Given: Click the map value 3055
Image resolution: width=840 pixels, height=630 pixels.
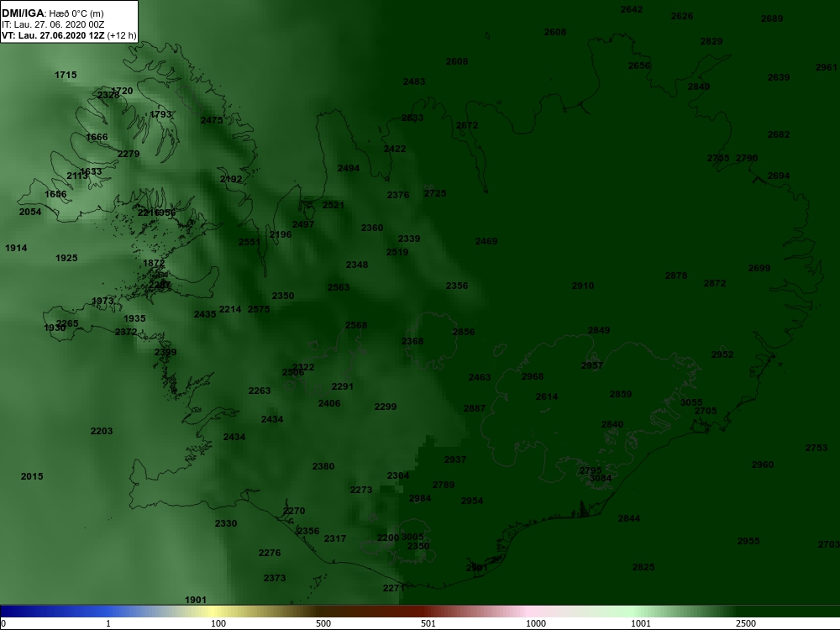Looking at the screenshot, I should (691, 402).
